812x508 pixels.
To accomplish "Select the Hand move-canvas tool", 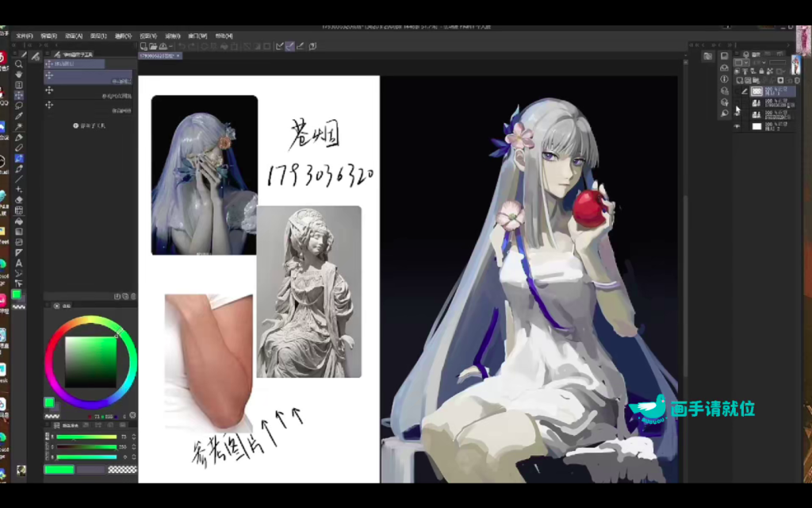I will tap(19, 75).
